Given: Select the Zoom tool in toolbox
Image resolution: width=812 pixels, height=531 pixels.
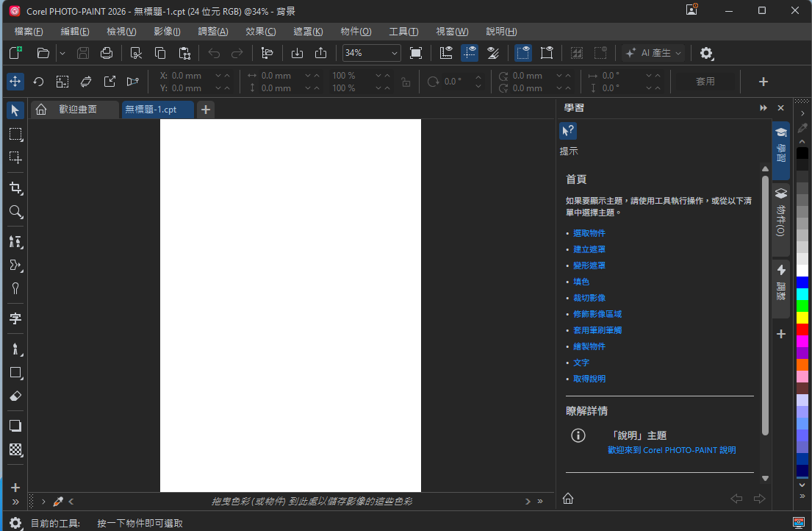Looking at the screenshot, I should click(15, 211).
